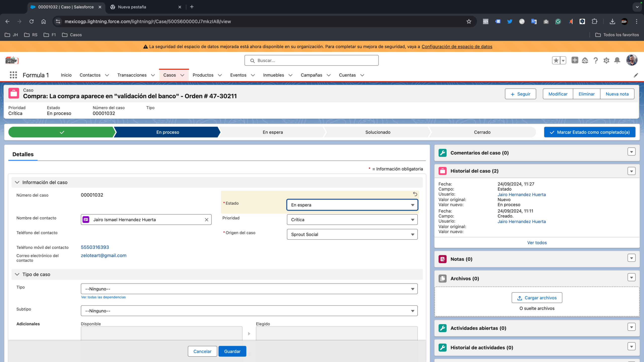
Task: Click the favorites star icon in header
Action: (556, 60)
